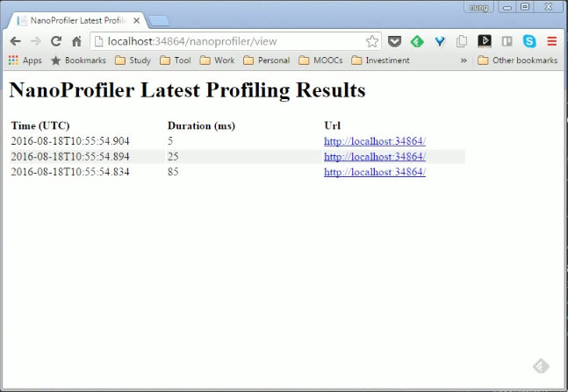Open the Feedly extension in the toolbar
Screen dimensions: 568x392
point(417,41)
